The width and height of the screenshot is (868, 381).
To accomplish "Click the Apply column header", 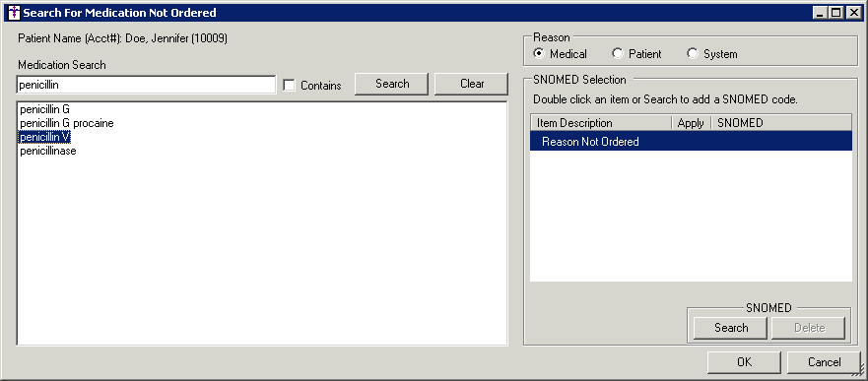I will (x=691, y=123).
